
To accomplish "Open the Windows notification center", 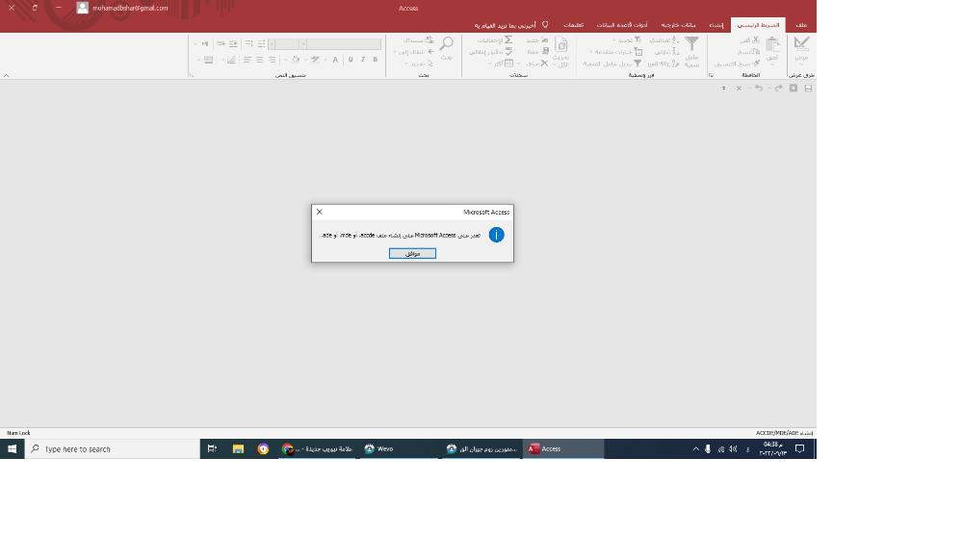I will (799, 448).
